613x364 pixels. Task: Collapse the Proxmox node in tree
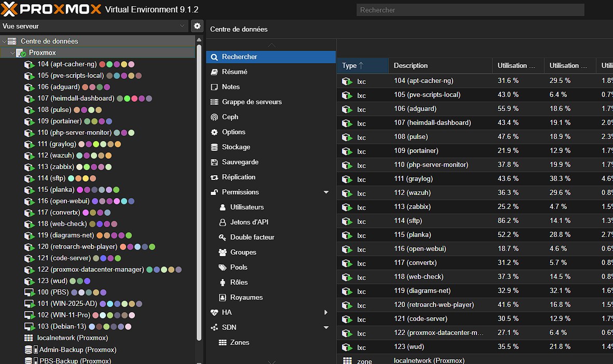tap(12, 53)
